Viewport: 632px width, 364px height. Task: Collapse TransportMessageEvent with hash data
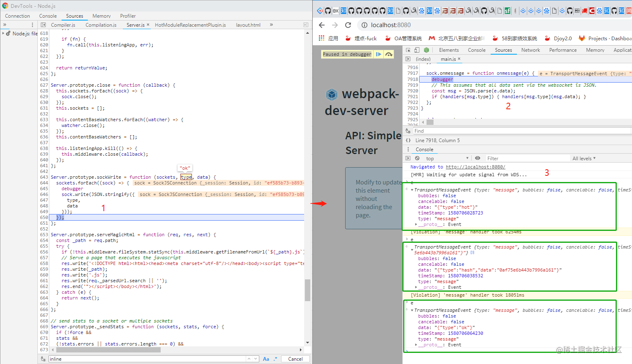(x=412, y=250)
